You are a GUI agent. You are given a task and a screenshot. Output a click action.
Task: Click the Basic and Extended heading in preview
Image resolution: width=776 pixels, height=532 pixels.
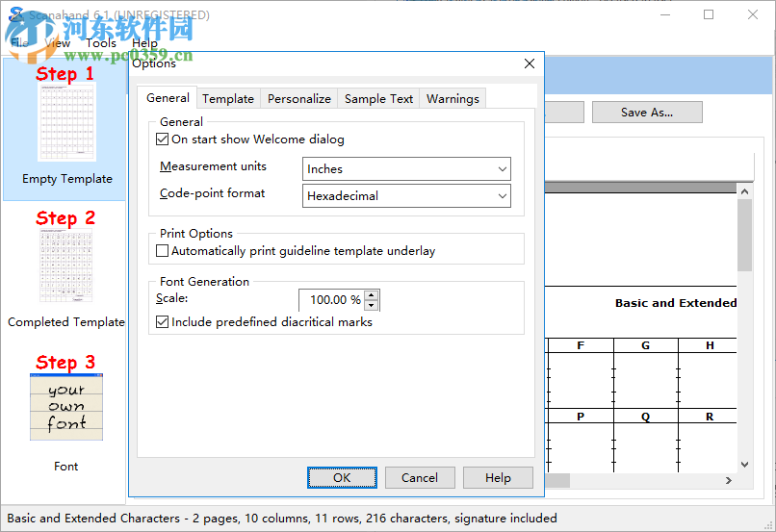tap(676, 303)
